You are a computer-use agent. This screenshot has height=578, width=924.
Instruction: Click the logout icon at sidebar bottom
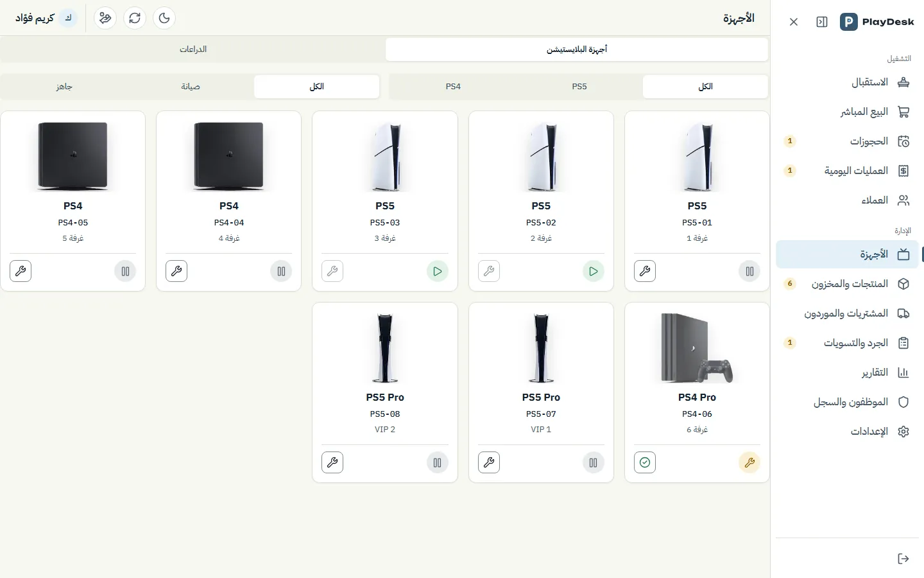click(903, 559)
